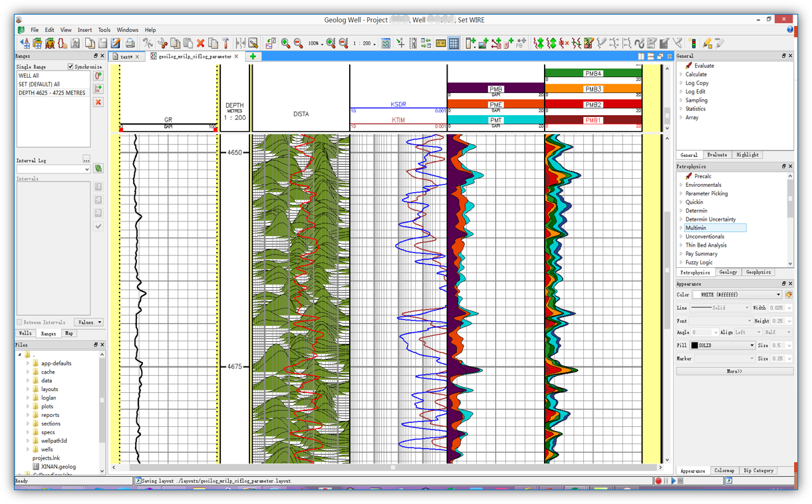The height and width of the screenshot is (504, 812).
Task: Click the fit-to-window icon after scale
Action: [x=386, y=43]
